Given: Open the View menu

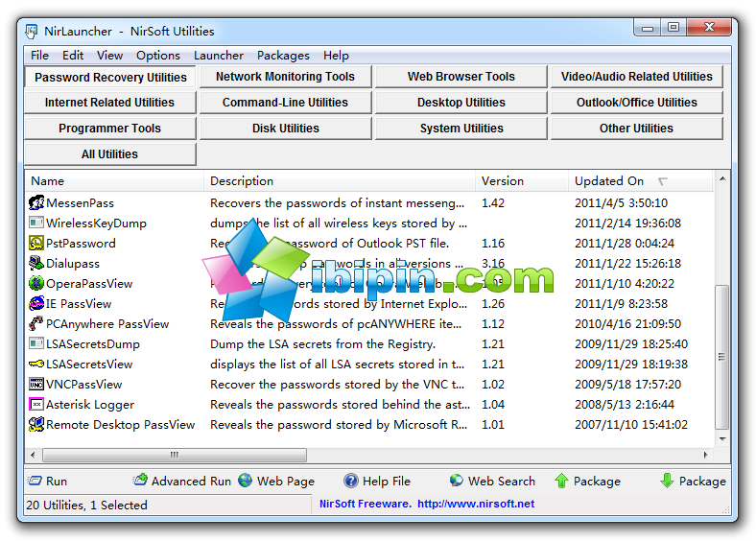Looking at the screenshot, I should click(x=109, y=56).
